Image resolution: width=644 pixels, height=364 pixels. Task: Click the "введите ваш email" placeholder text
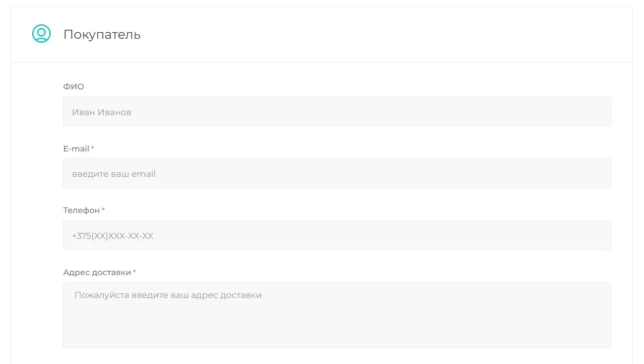pyautogui.click(x=114, y=174)
